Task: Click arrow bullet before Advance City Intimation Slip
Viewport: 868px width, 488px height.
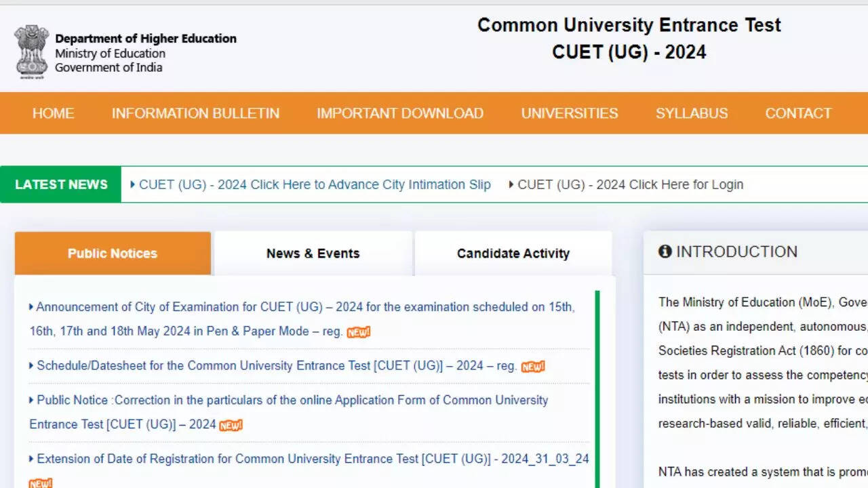Action: pyautogui.click(x=133, y=184)
